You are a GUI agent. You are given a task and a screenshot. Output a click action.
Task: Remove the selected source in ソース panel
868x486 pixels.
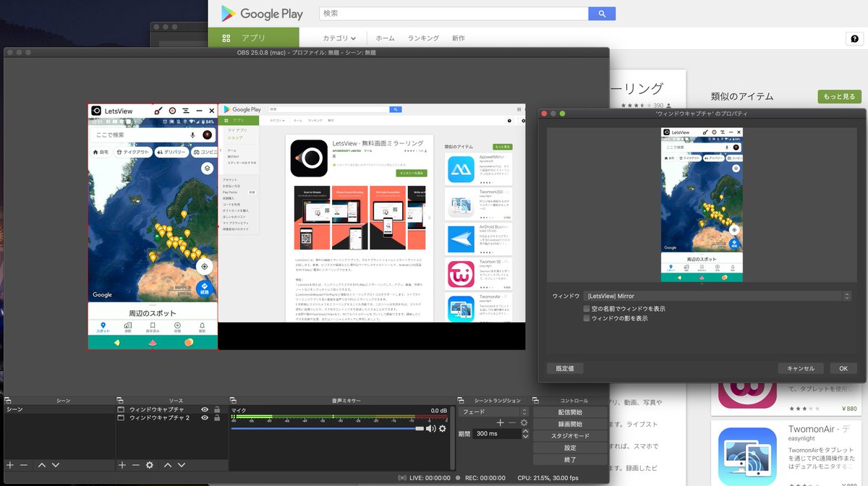click(135, 465)
